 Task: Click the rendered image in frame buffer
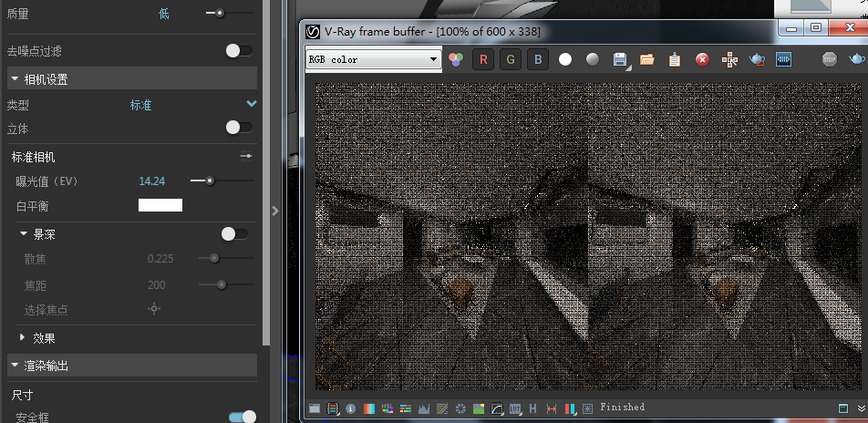coord(588,237)
